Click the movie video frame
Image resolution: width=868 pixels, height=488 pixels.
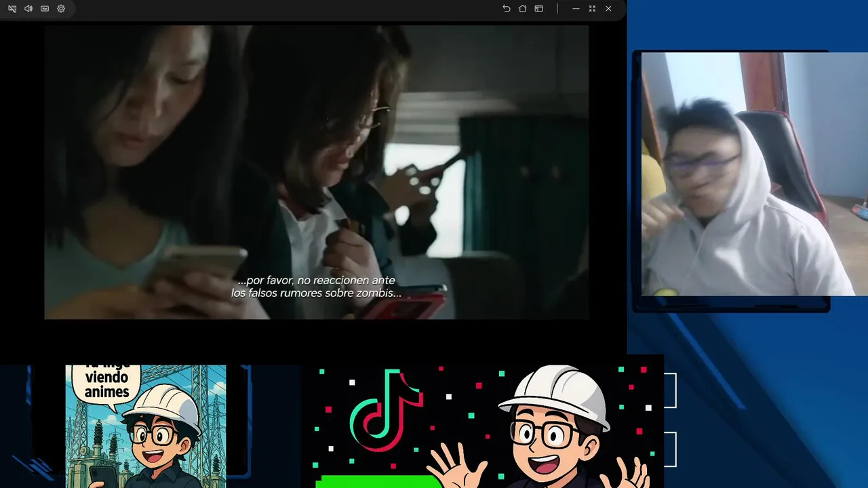pyautogui.click(x=317, y=172)
